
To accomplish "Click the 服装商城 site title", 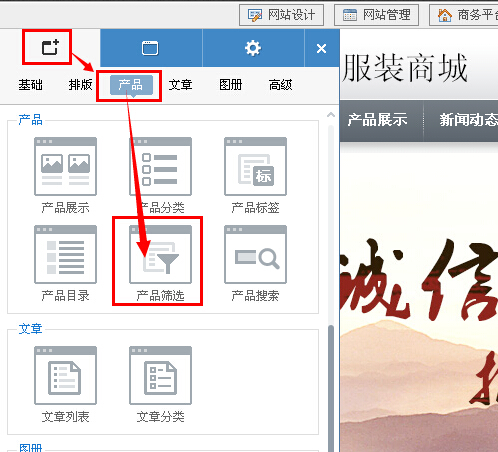I will (405, 68).
